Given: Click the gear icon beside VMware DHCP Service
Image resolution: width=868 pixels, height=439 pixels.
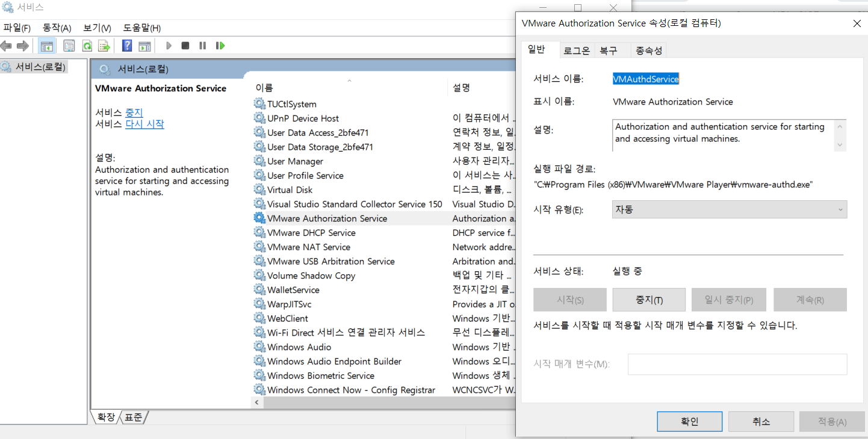Looking at the screenshot, I should 259,232.
